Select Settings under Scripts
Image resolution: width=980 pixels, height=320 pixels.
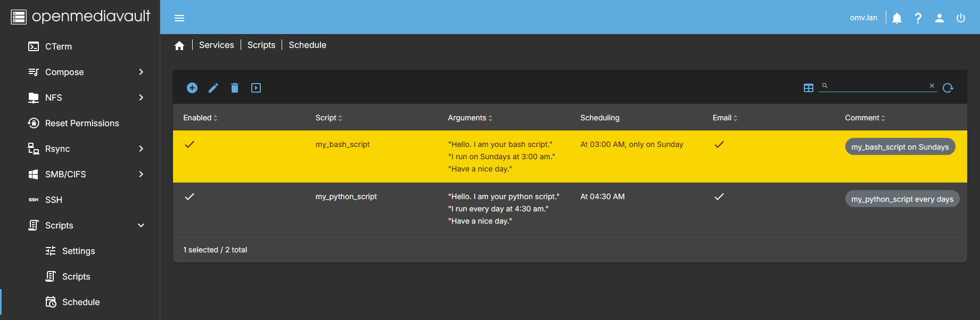(78, 251)
